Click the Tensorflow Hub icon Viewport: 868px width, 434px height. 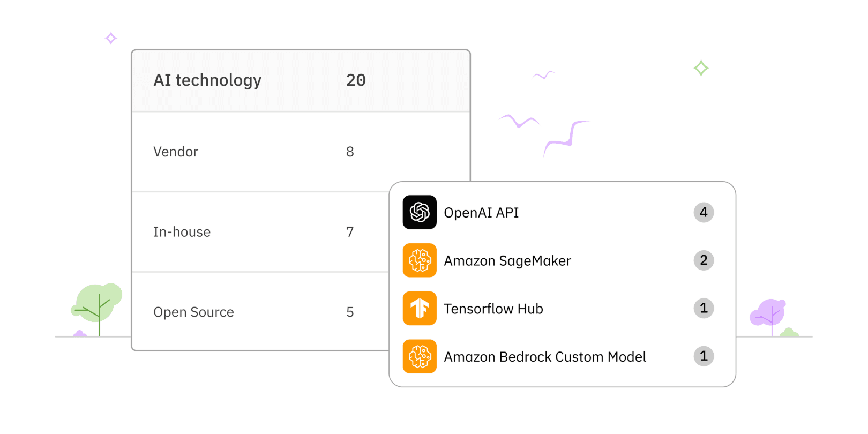point(420,309)
